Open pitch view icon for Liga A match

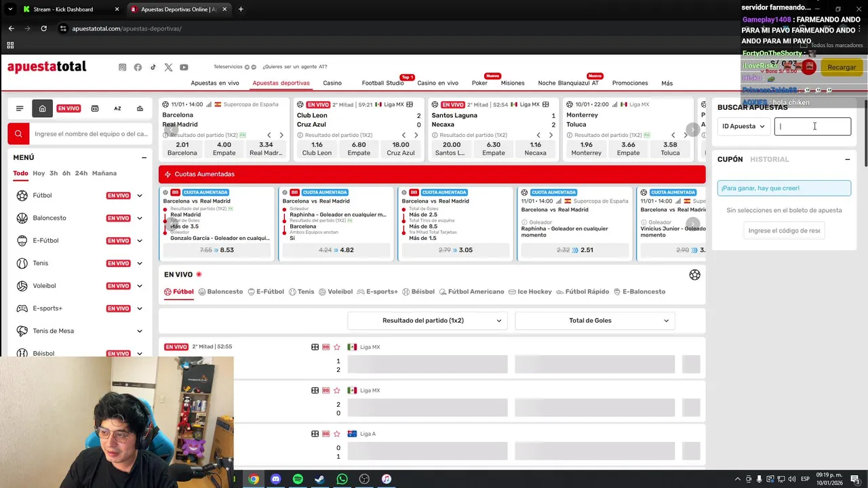315,434
